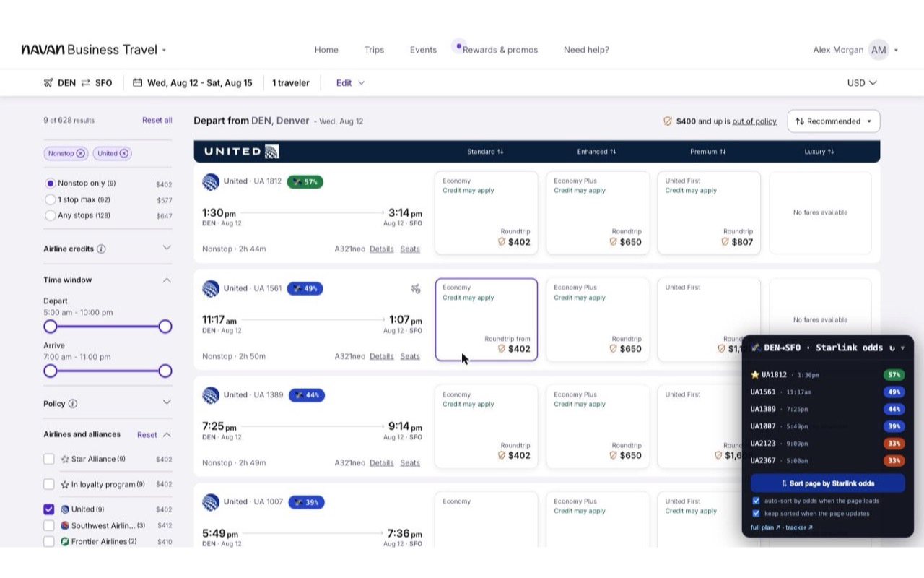Go to Home tab
924x578 pixels.
(326, 50)
